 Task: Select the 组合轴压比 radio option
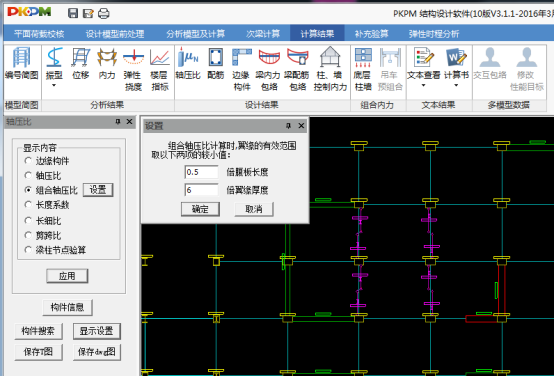[x=28, y=190]
